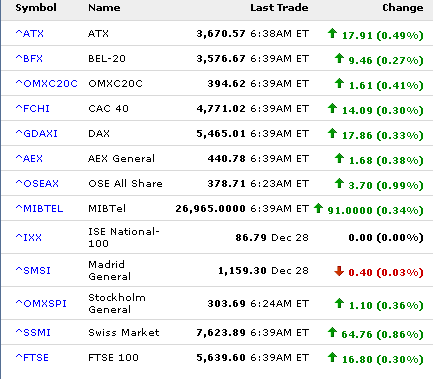The width and height of the screenshot is (433, 379).
Task: Click the red down arrow for Madrid General
Action: coord(339,271)
